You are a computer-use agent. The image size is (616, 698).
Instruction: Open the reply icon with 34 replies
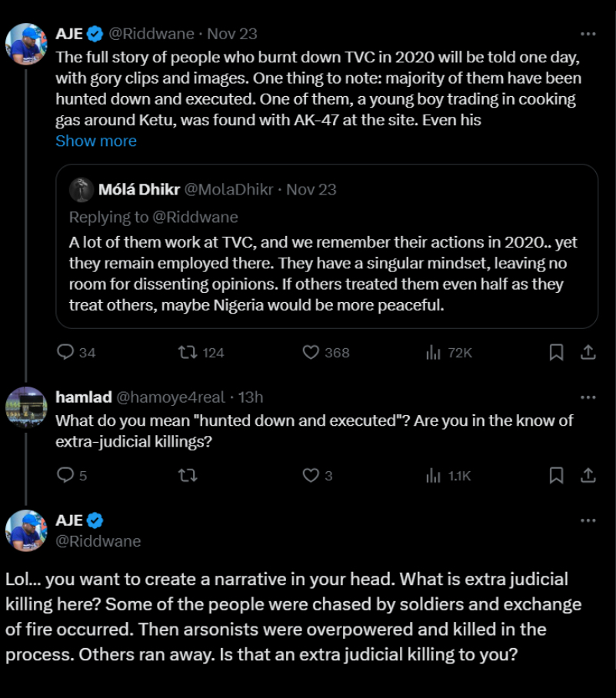65,352
